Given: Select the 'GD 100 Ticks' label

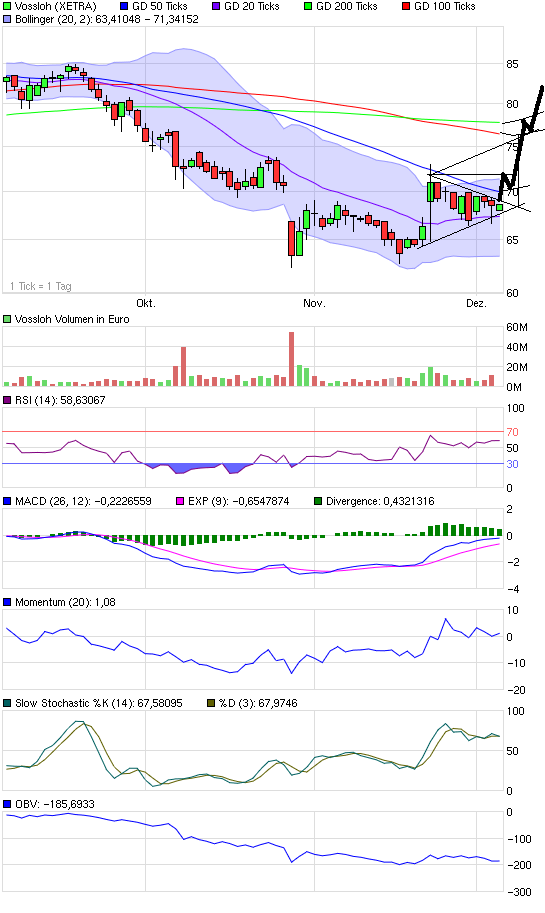Looking at the screenshot, I should [444, 6].
